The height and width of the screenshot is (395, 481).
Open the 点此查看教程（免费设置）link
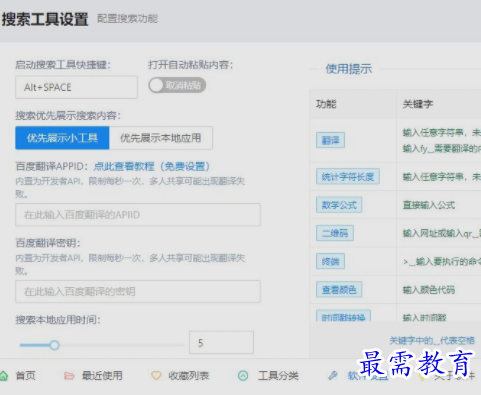(x=152, y=166)
